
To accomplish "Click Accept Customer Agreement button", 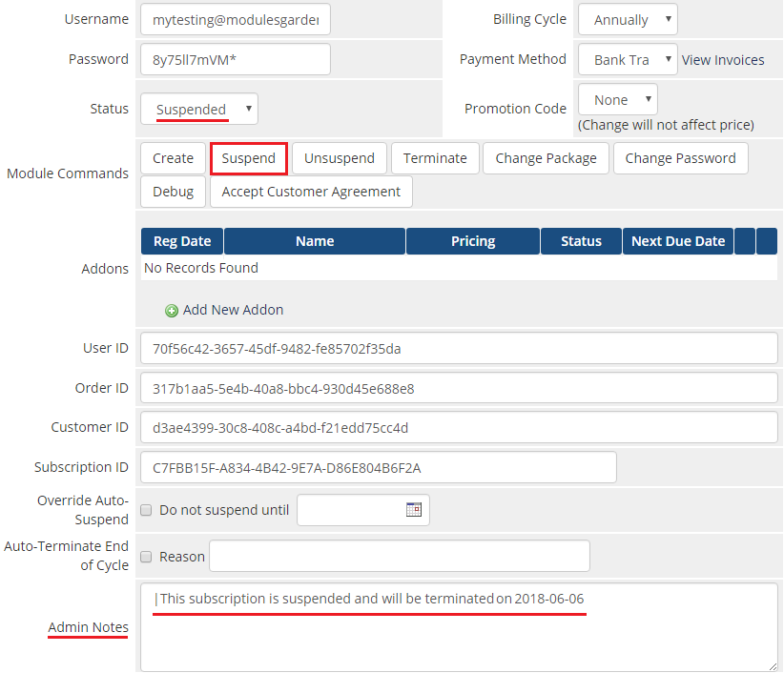I will [x=311, y=192].
